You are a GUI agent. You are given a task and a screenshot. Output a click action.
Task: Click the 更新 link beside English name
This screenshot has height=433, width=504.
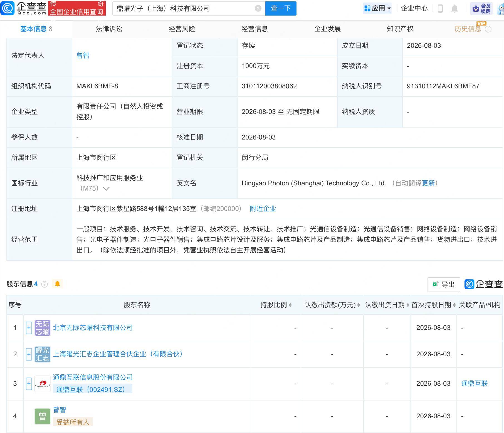428,183
